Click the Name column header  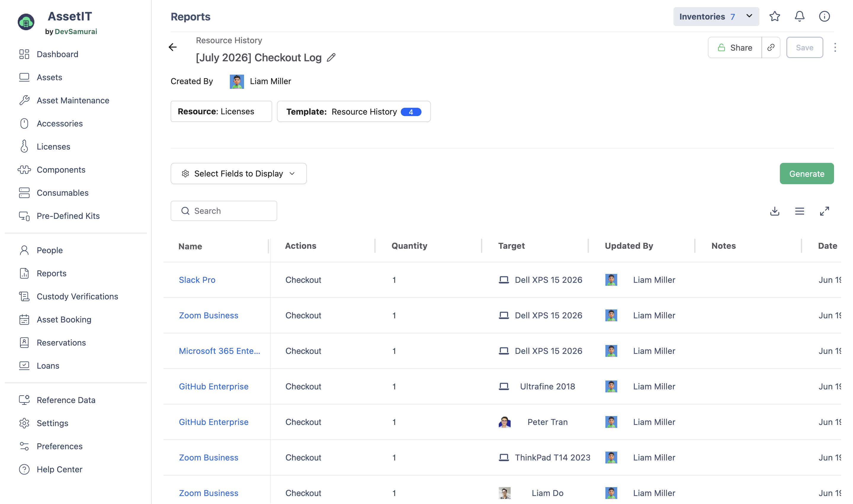pyautogui.click(x=190, y=246)
